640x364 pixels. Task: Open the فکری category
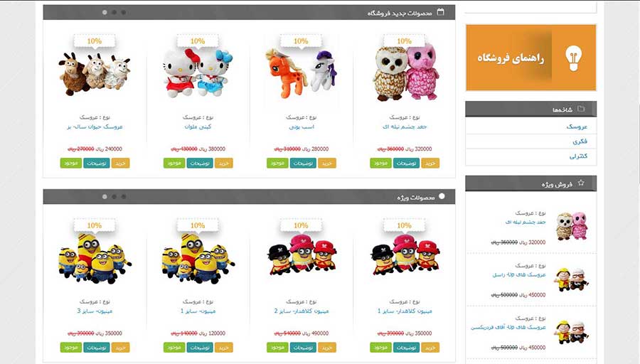(580, 141)
